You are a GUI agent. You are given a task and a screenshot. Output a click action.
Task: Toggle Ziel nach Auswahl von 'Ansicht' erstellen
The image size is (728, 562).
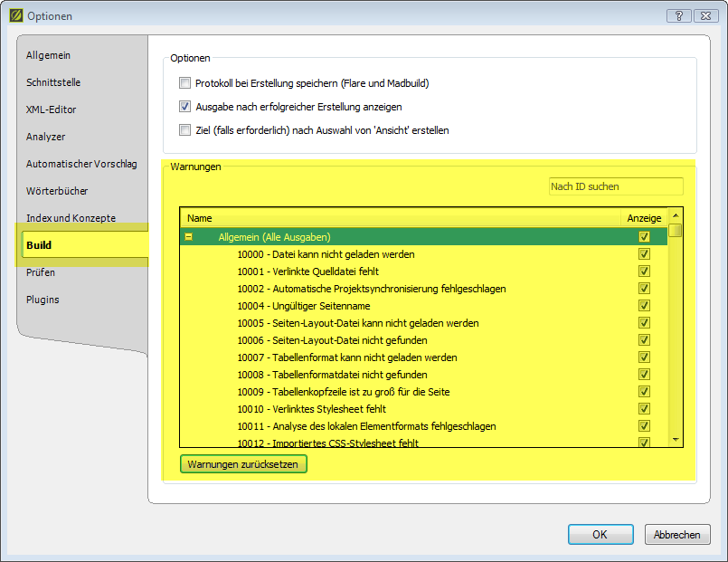185,130
